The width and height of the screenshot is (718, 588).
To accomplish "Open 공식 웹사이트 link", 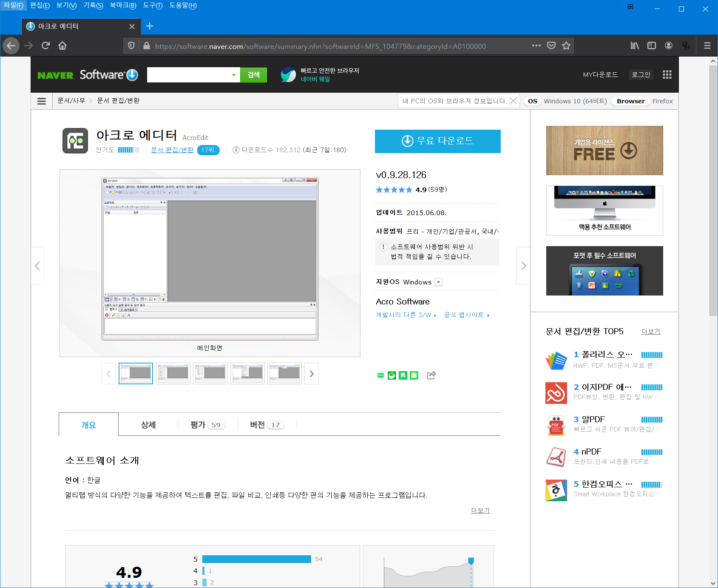I will (x=467, y=315).
